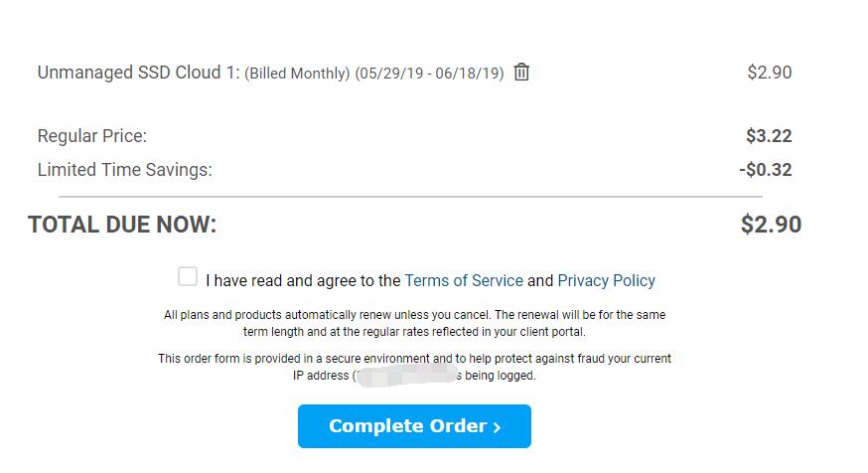Image resolution: width=868 pixels, height=473 pixels.
Task: Click the 05/29/19 - 06/18/19 billing dates
Action: point(429,74)
